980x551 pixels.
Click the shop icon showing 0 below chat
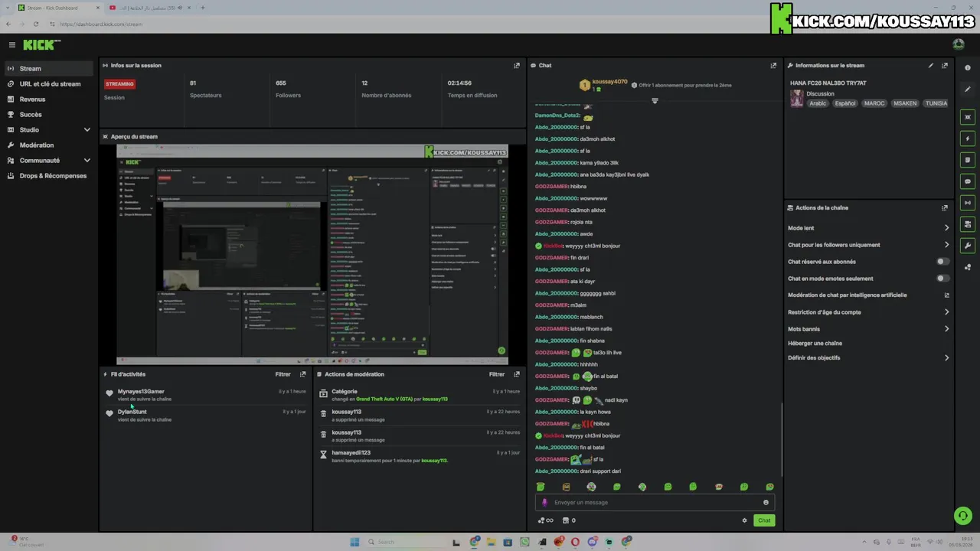[x=569, y=520]
